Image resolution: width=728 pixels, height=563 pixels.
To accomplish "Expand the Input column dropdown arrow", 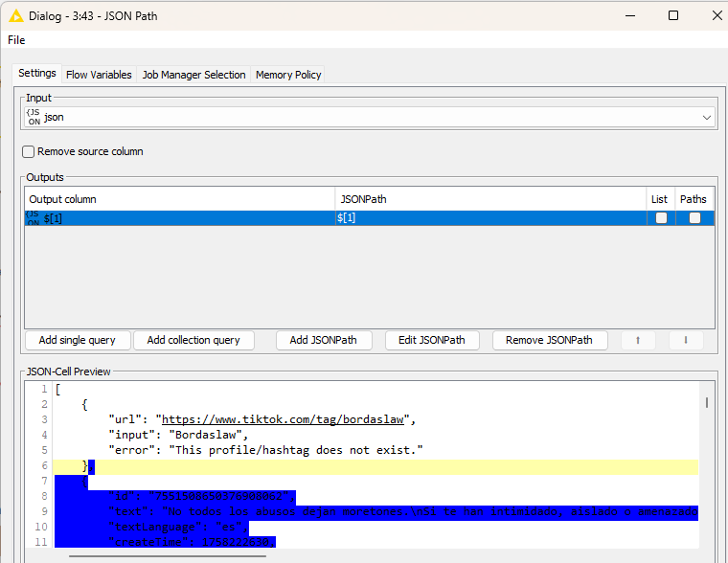I will point(707,117).
